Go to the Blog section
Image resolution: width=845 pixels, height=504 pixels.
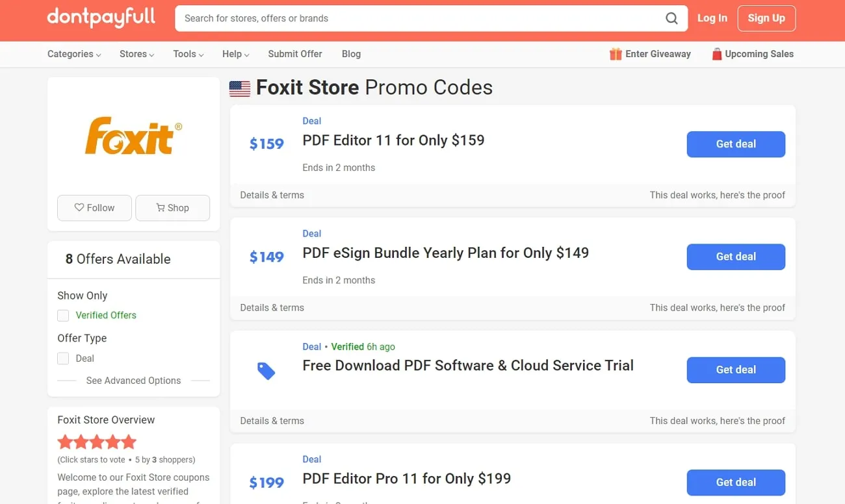pos(351,54)
